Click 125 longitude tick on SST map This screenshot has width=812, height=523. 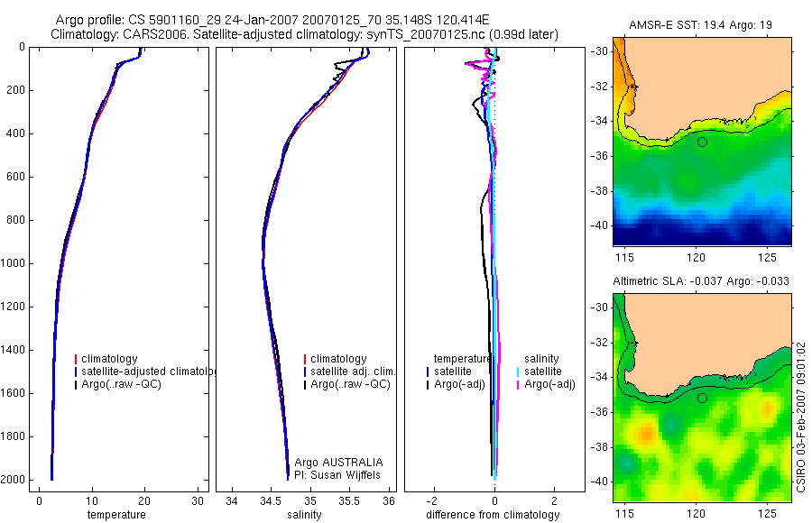(767, 257)
